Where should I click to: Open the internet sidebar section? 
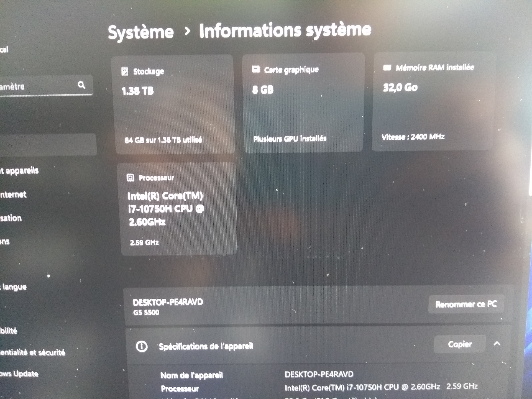14,195
